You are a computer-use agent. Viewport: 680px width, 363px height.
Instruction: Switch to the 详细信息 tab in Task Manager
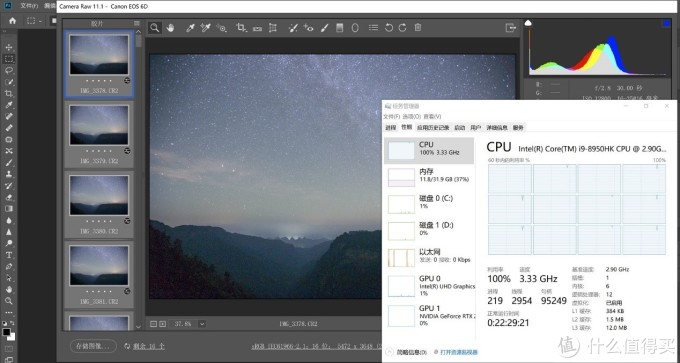click(497, 128)
